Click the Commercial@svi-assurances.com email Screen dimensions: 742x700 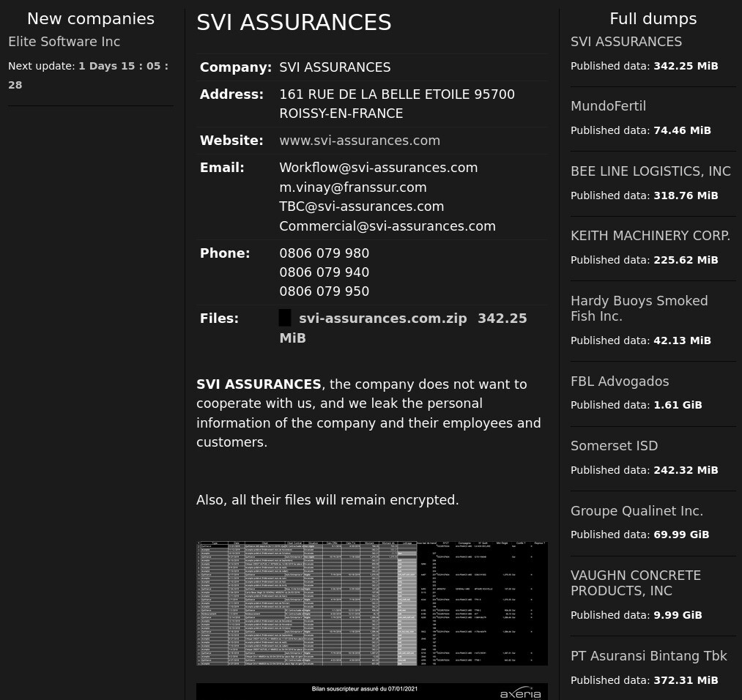(x=387, y=226)
